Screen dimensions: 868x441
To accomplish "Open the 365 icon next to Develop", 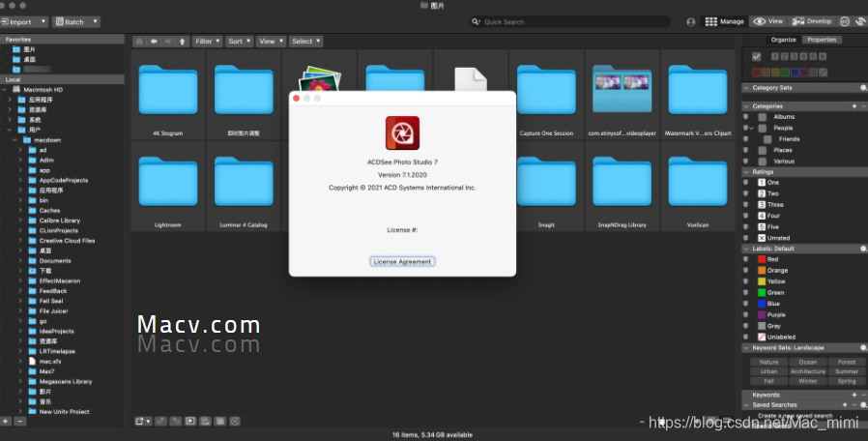I will 844,21.
